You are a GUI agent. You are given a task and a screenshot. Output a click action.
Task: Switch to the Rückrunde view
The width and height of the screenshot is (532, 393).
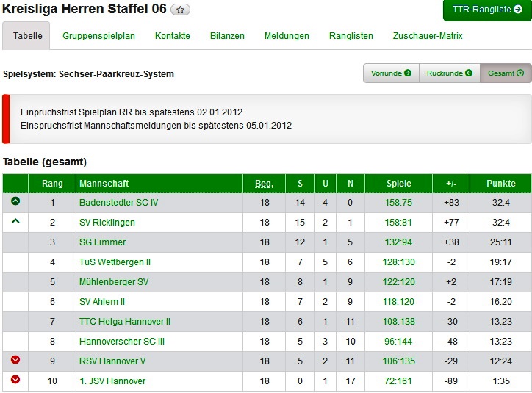coord(449,73)
